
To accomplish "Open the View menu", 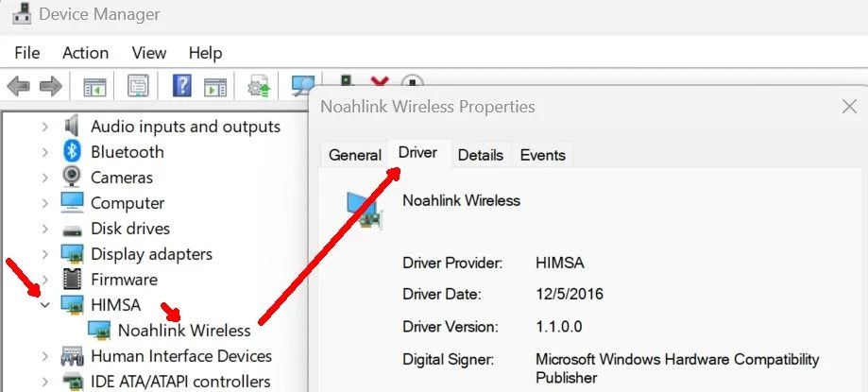I will 149,53.
